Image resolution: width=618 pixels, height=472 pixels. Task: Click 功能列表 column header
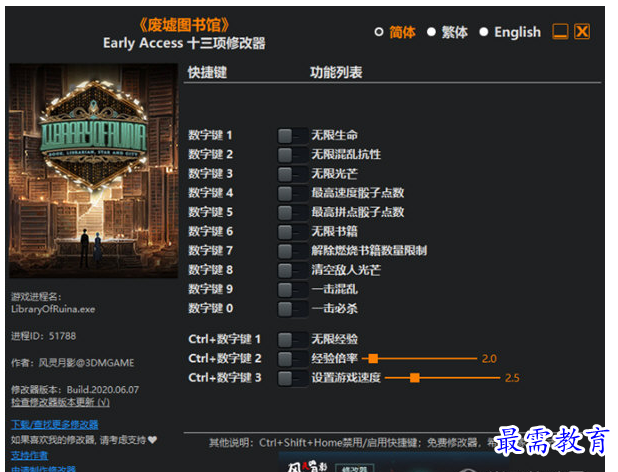coord(336,72)
